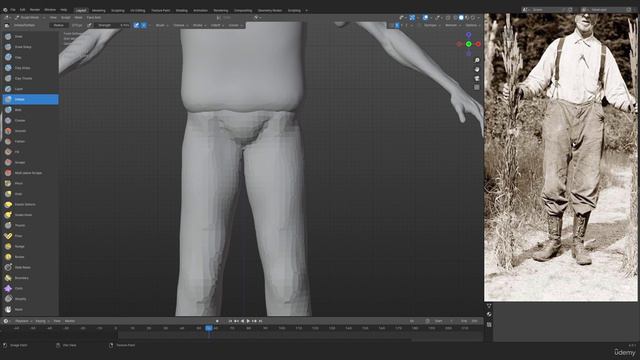Jump to timeline start frame

click(x=230, y=321)
